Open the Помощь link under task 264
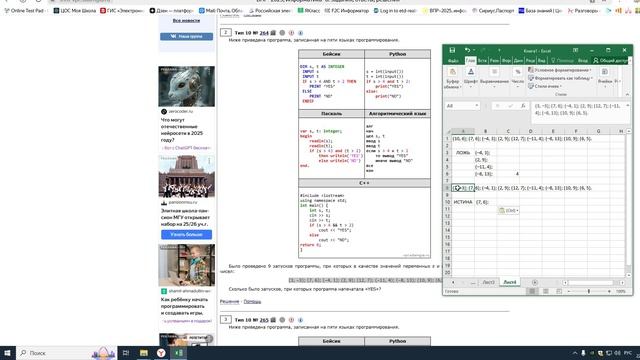640x360 pixels. pos(252,302)
